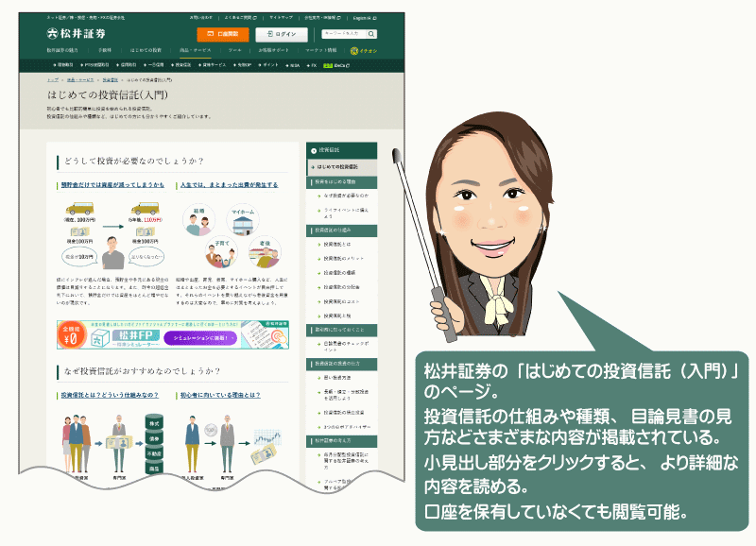
Task: Click the トップ breadcrumb link
Action: [53, 80]
